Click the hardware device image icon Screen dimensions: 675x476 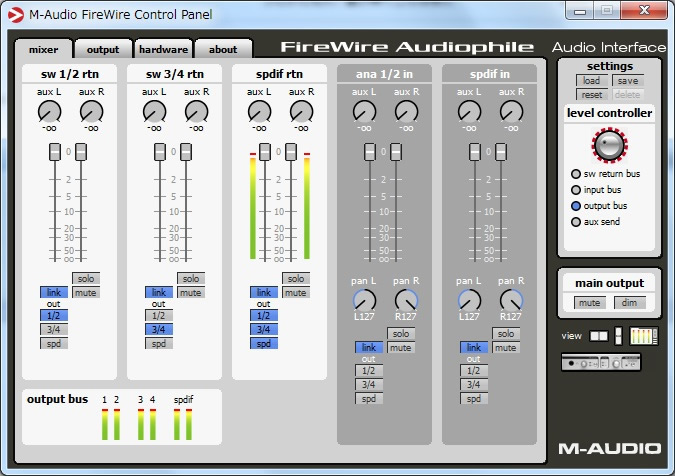tap(601, 363)
